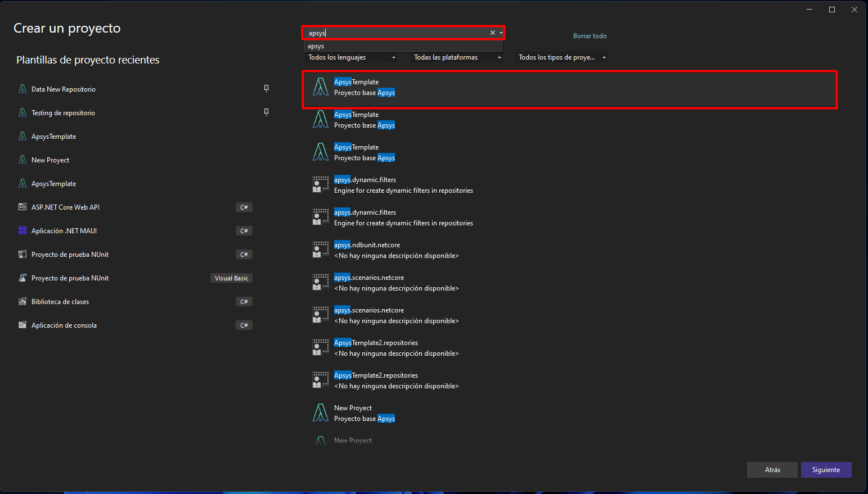Click the apsys search input field
Screen dimensions: 868x494
tap(397, 33)
